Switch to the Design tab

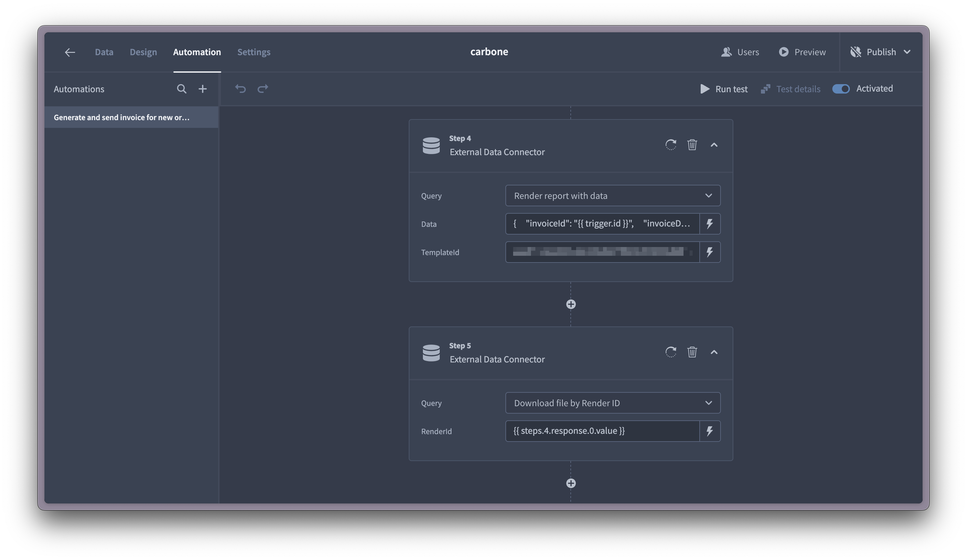point(143,52)
